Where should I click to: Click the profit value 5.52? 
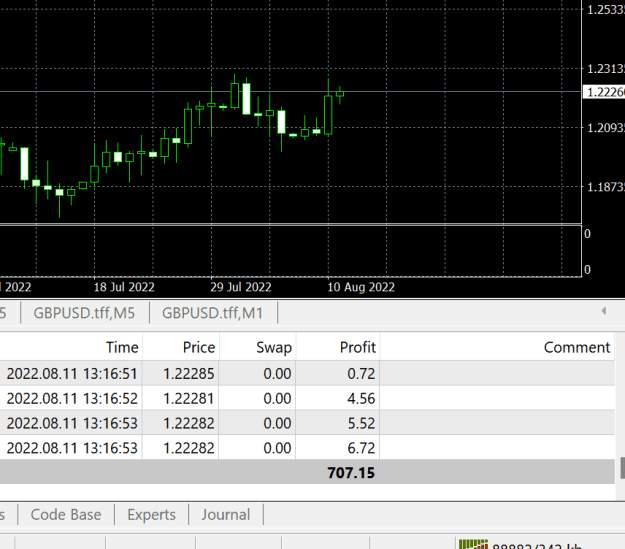pyautogui.click(x=361, y=423)
